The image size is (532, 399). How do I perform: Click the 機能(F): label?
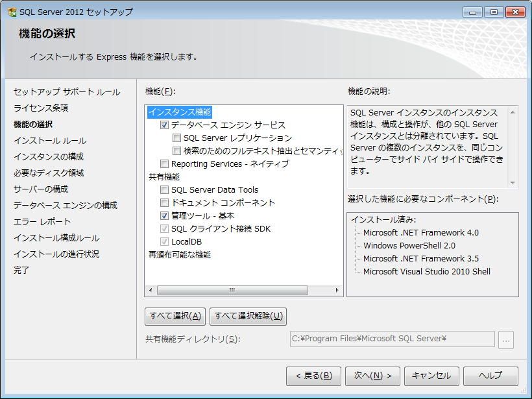coord(160,91)
